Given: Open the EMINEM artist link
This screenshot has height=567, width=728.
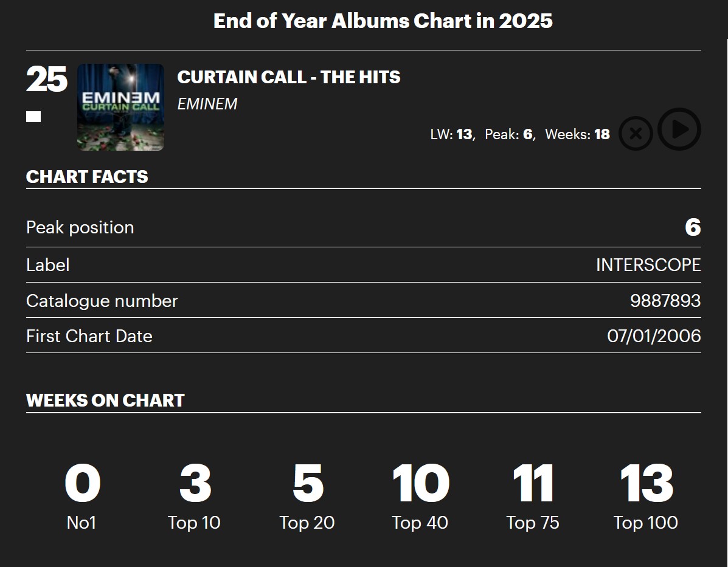Looking at the screenshot, I should coord(207,104).
